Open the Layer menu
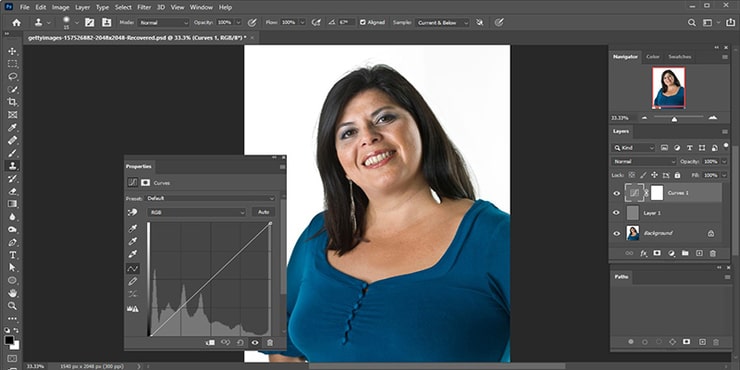 click(x=83, y=7)
